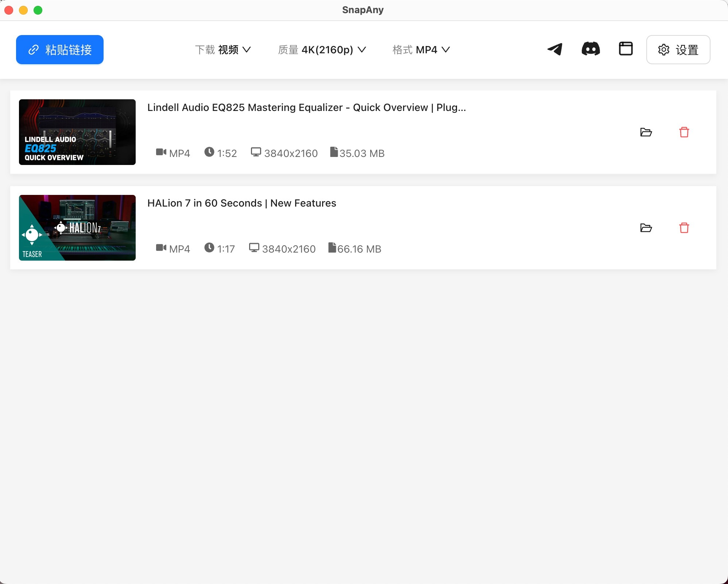Click 3840x2160 resolution of Lindell video

pyautogui.click(x=291, y=153)
